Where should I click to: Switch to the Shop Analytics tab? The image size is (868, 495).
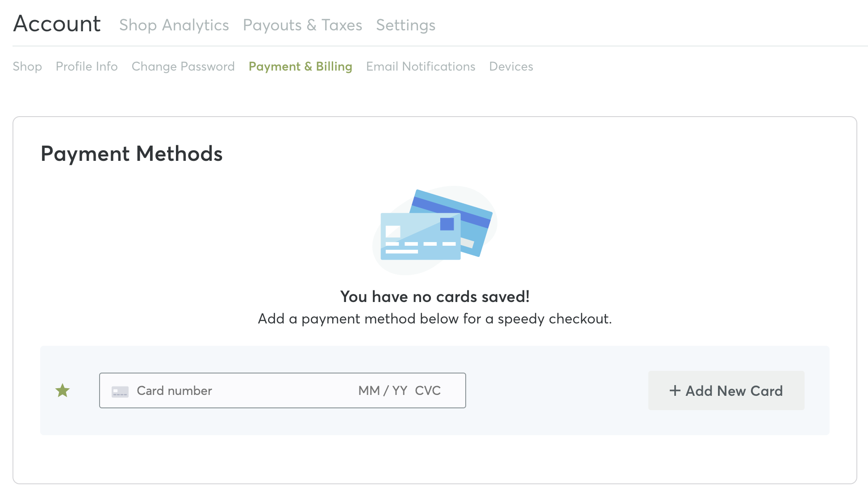[174, 25]
